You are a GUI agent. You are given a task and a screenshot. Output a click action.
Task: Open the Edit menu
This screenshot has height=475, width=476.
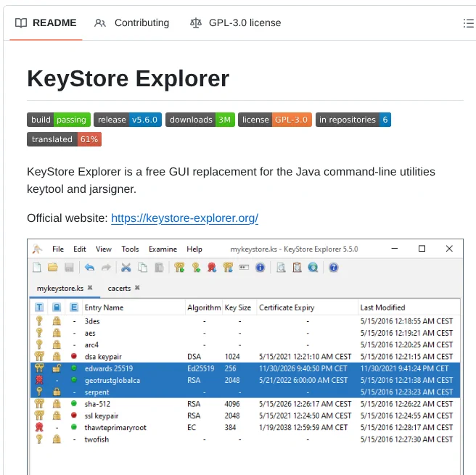(80, 249)
